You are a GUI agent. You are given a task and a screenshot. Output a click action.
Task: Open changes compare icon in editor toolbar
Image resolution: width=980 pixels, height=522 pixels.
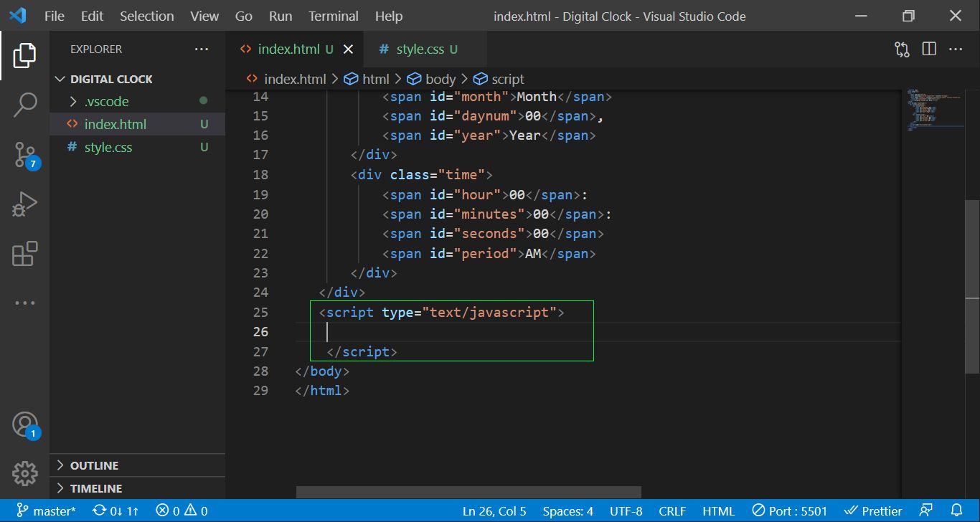(902, 49)
